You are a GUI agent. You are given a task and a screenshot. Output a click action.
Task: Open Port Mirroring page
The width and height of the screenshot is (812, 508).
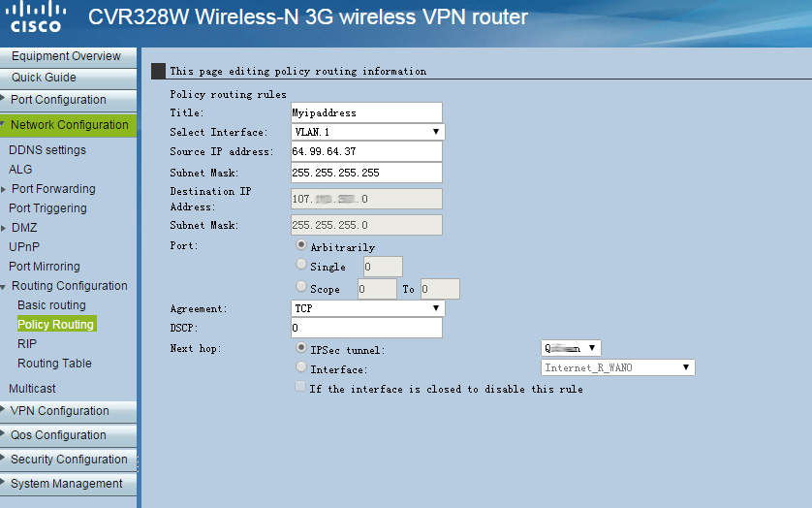pyautogui.click(x=44, y=267)
